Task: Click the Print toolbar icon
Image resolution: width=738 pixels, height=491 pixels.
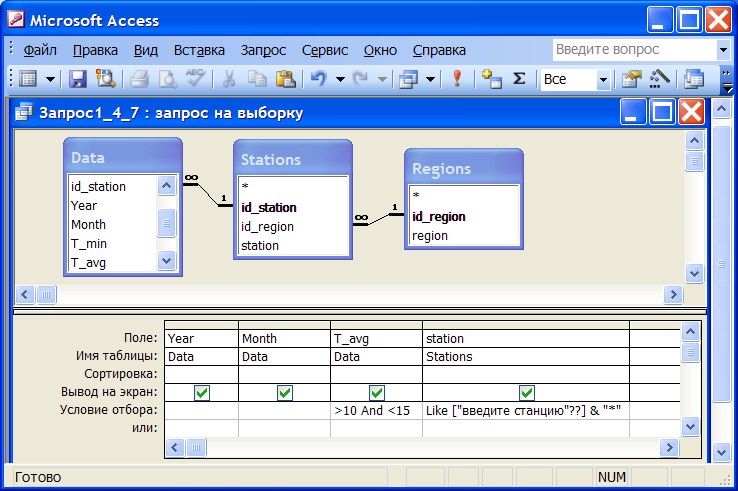Action: pos(139,79)
